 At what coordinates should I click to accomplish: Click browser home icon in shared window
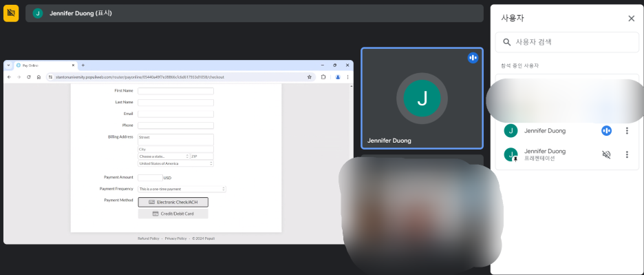(x=39, y=77)
